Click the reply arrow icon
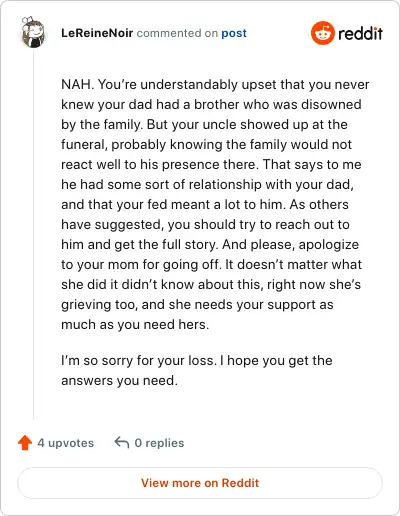The width and height of the screenshot is (400, 516). (x=122, y=443)
